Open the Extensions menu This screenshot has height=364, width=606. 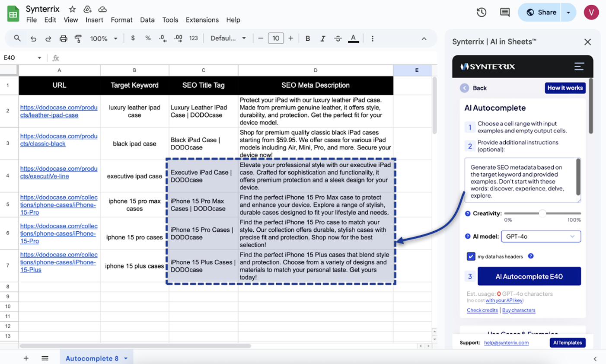(202, 20)
